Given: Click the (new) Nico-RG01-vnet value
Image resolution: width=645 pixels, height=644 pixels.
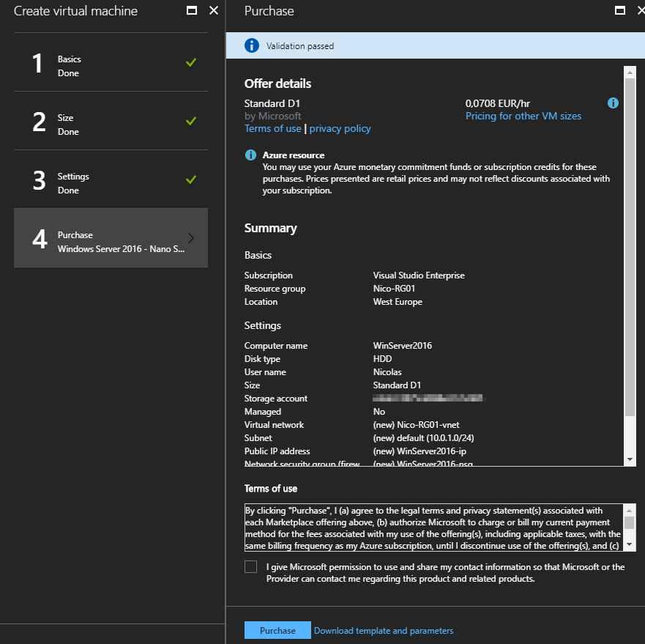Looking at the screenshot, I should 417,424.
